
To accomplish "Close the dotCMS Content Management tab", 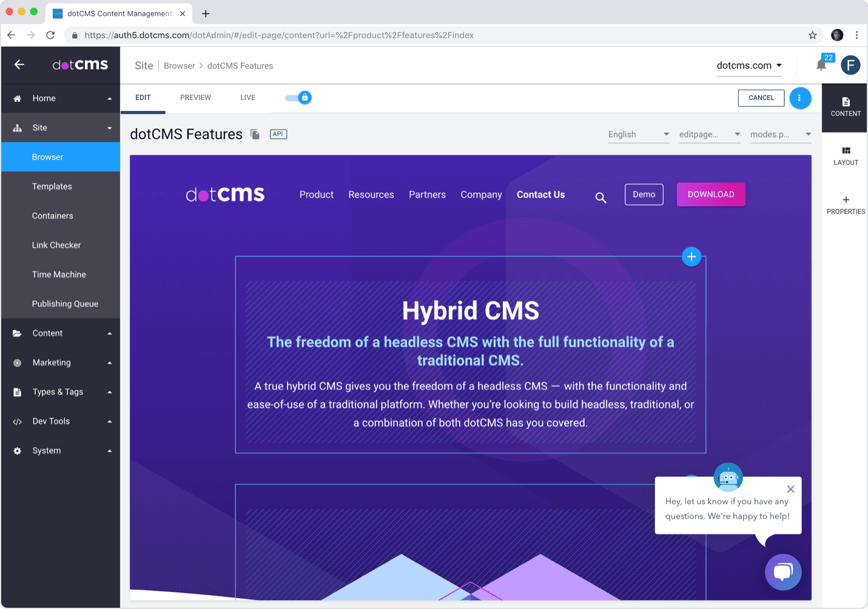I will (x=182, y=13).
